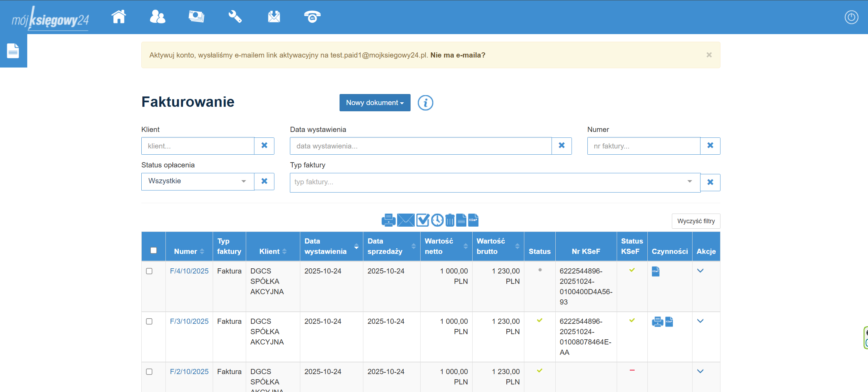Select the clock history icon in the toolbar
This screenshot has width=868, height=392.
point(437,220)
